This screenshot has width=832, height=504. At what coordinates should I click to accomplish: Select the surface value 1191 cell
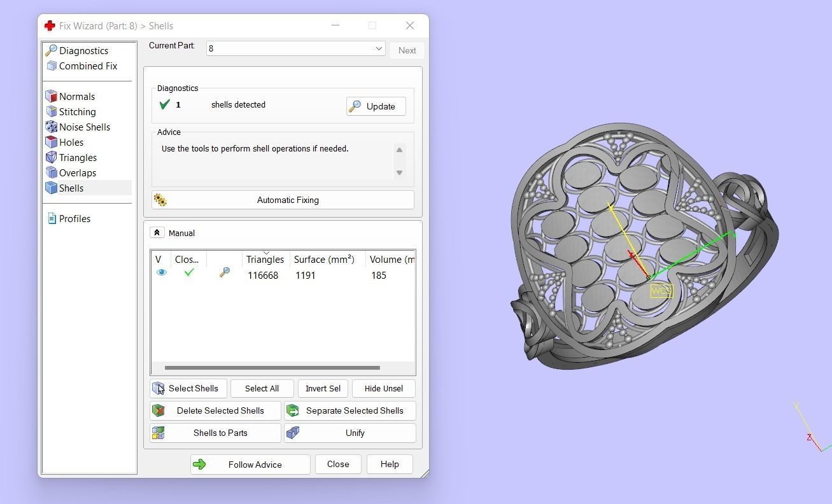[306, 276]
